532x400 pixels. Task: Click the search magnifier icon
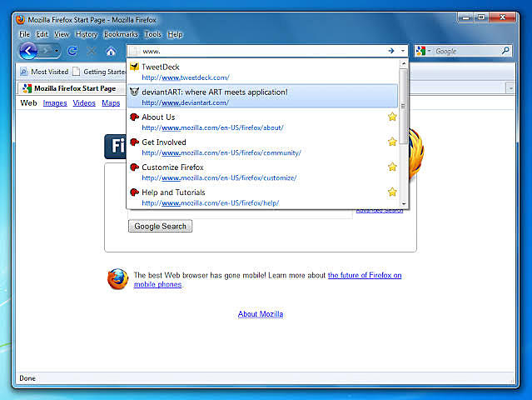[x=505, y=51]
